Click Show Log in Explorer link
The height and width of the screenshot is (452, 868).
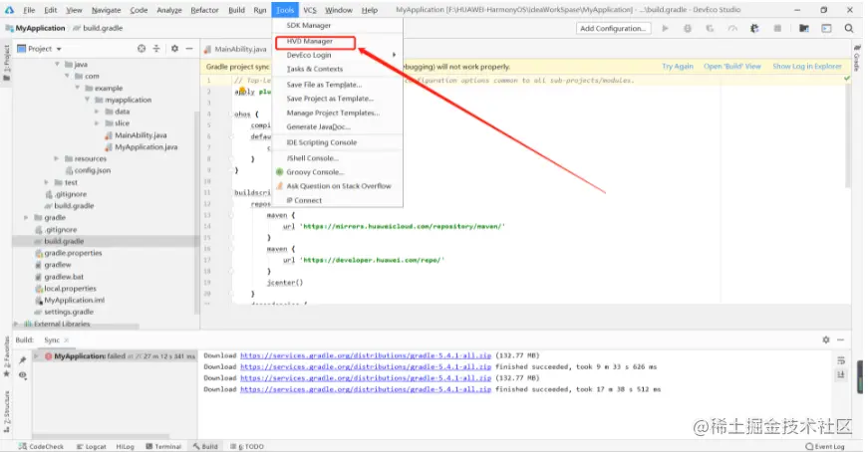point(806,67)
